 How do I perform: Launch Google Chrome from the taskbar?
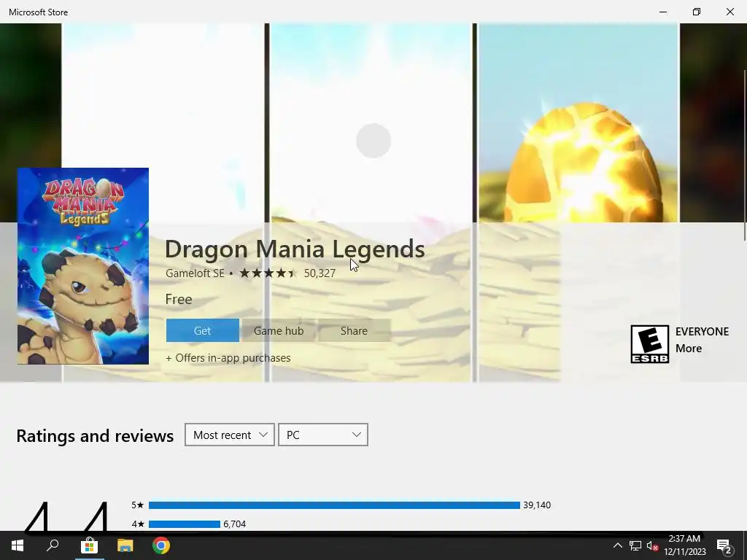[161, 545]
